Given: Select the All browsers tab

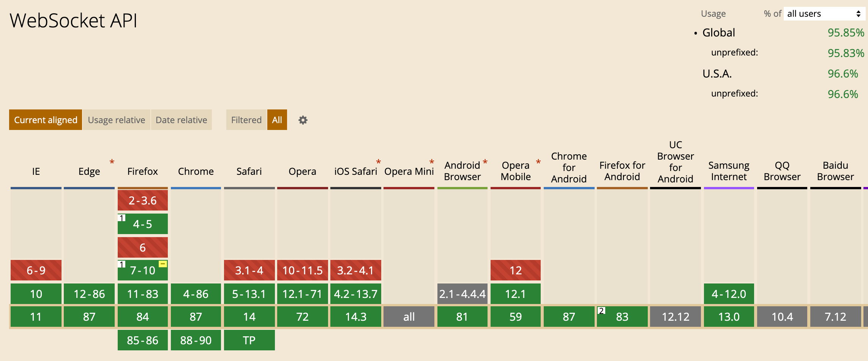Looking at the screenshot, I should (x=277, y=120).
